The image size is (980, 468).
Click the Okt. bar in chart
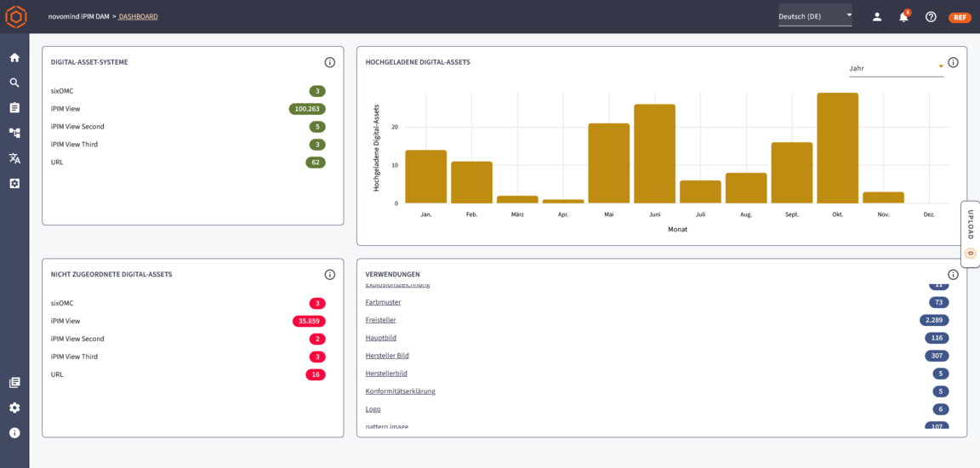tap(837, 148)
